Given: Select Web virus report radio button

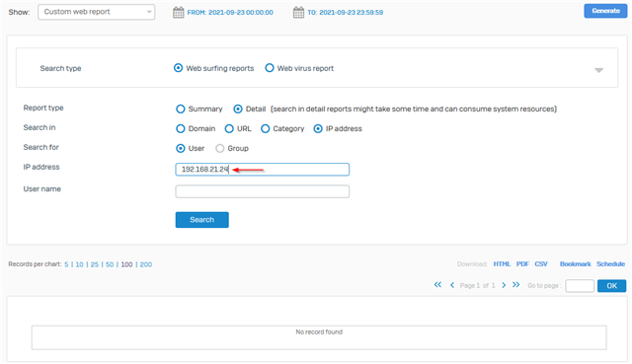Looking at the screenshot, I should (x=270, y=68).
